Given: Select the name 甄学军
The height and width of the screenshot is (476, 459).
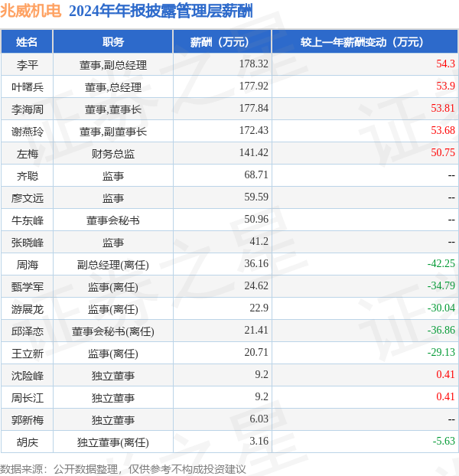Looking at the screenshot, I should (x=27, y=286).
